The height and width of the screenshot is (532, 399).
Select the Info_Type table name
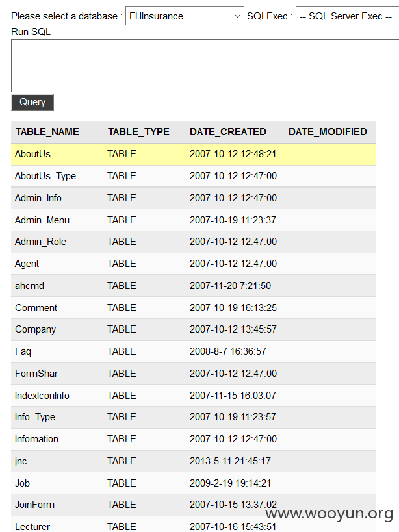point(35,417)
